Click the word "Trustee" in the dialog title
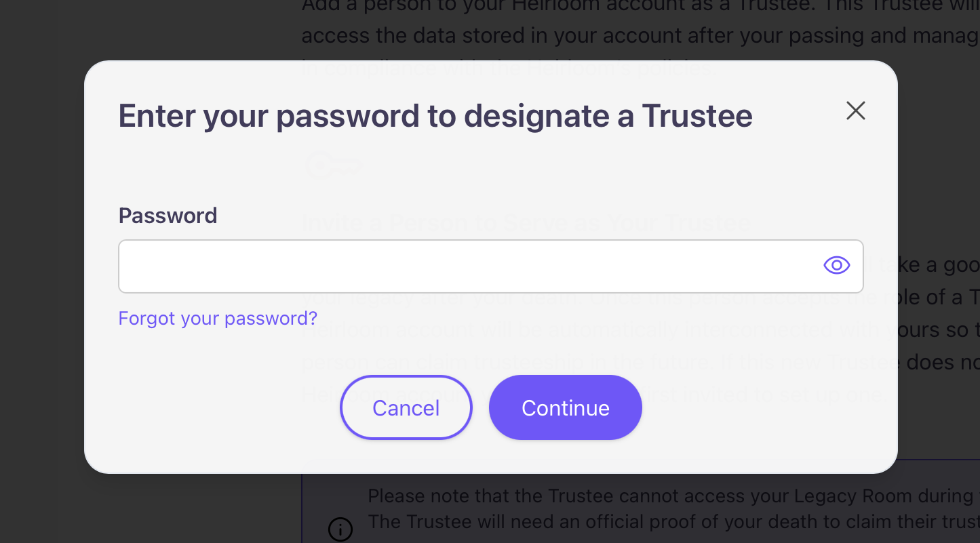Screen dimensions: 980x543 [697, 116]
